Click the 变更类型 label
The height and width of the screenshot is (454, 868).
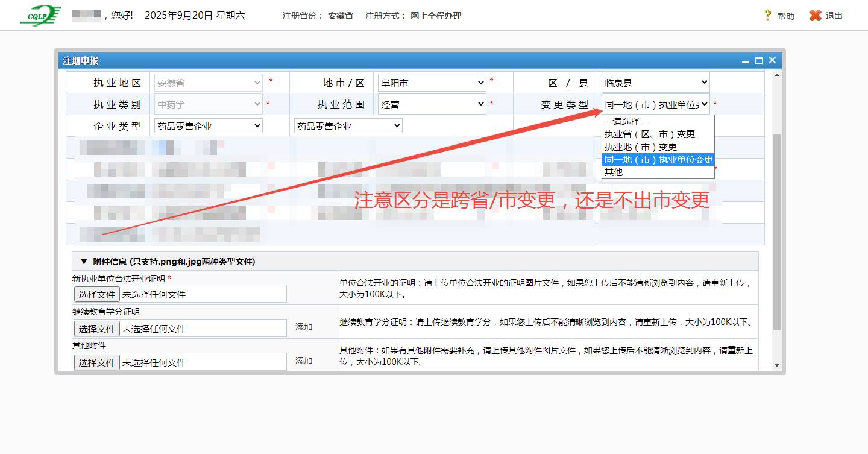[565, 104]
